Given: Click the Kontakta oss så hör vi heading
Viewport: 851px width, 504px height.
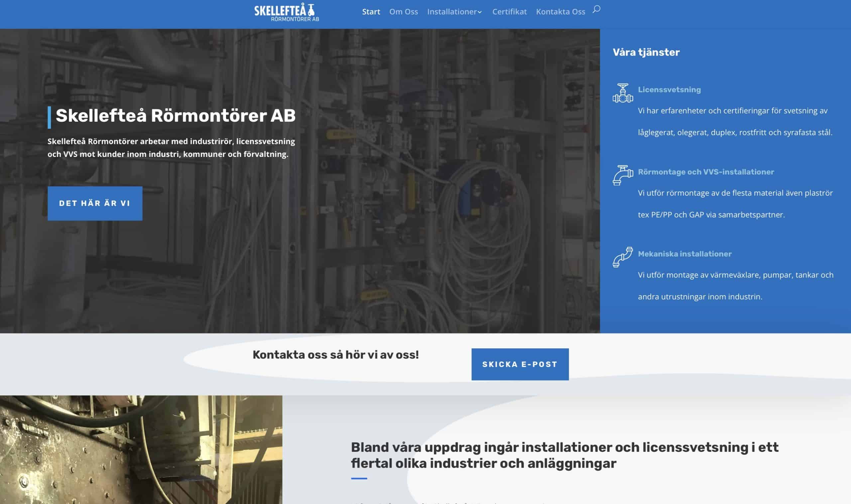Looking at the screenshot, I should click(x=335, y=355).
